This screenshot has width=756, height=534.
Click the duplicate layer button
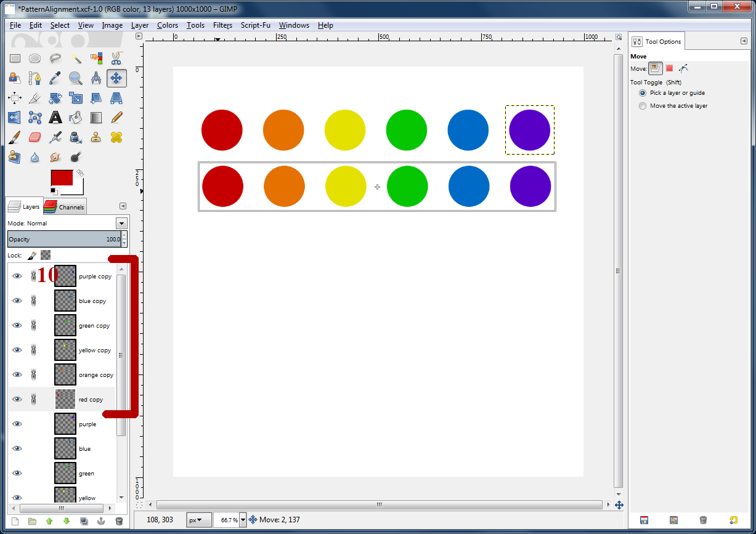84,521
